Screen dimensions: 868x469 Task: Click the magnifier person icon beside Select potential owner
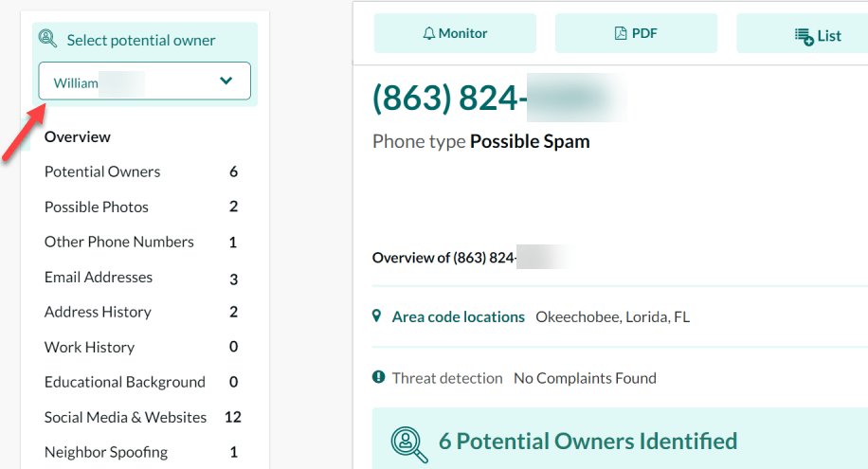coord(47,39)
